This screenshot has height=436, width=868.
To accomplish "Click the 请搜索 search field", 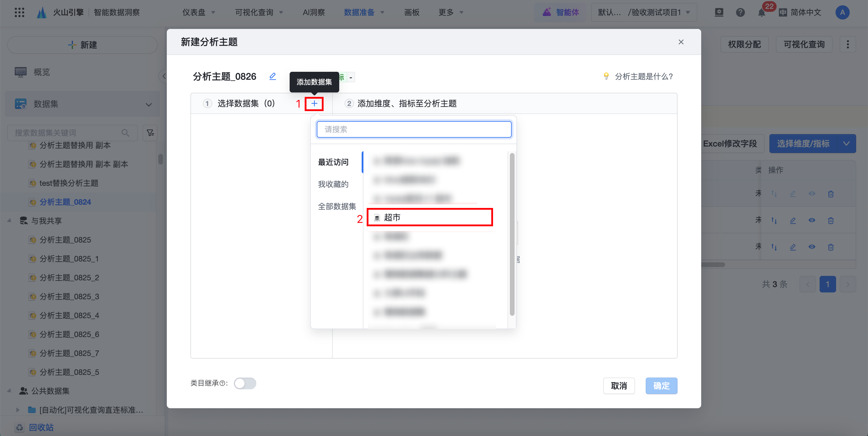I will [414, 129].
